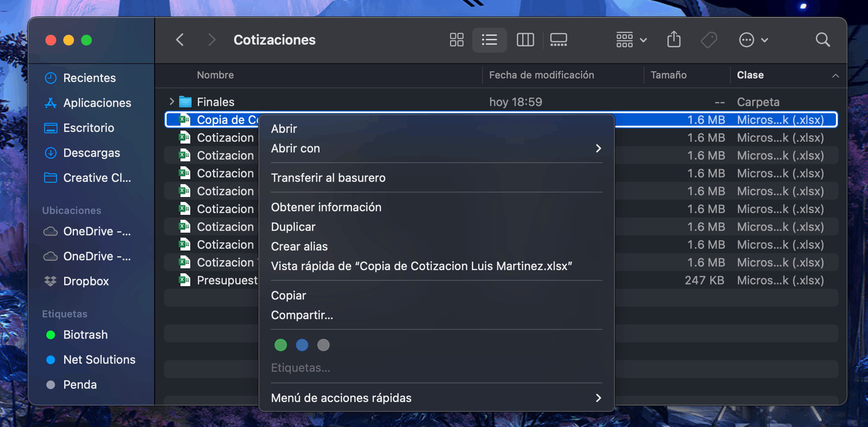Open the group-by options dropdown
The height and width of the screenshot is (427, 868).
631,40
